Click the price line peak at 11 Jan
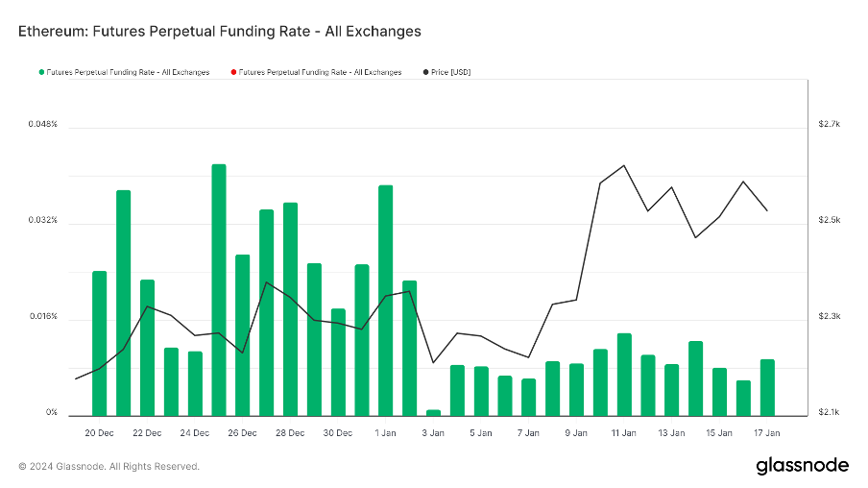This screenshot has height=488, width=868. point(624,165)
